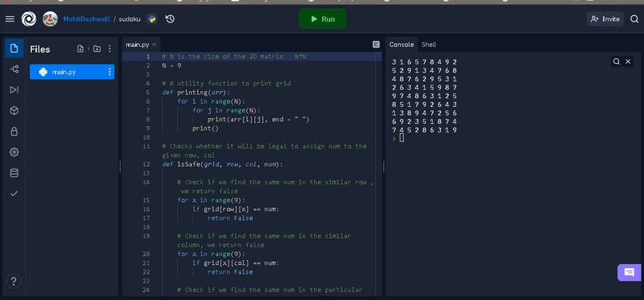Click the 'def isSafe' code line
This screenshot has height=300, width=644.
223,164
